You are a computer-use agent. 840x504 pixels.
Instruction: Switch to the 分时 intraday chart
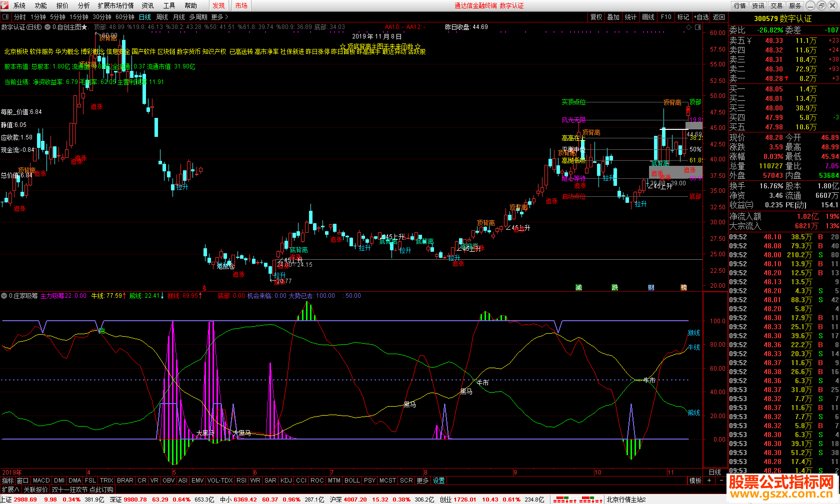click(20, 17)
